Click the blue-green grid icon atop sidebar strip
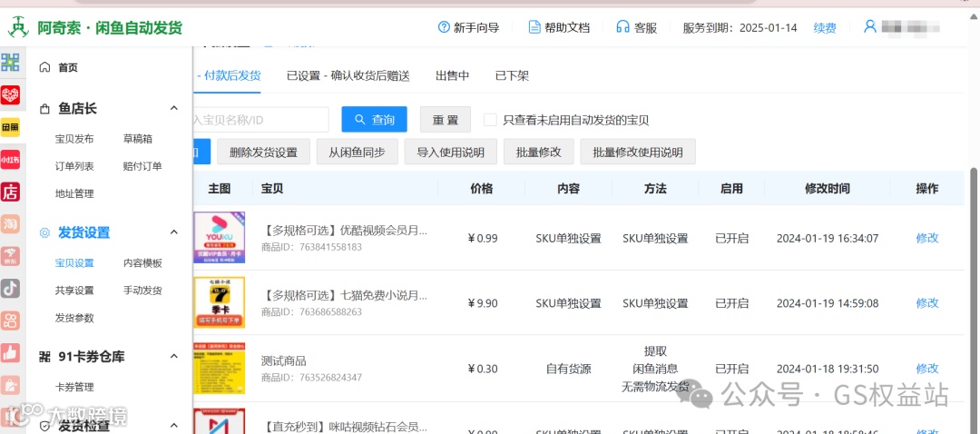The width and height of the screenshot is (980, 434). [10, 62]
